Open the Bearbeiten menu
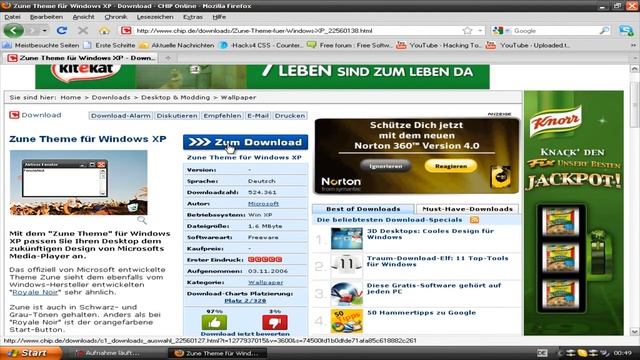 [x=46, y=17]
